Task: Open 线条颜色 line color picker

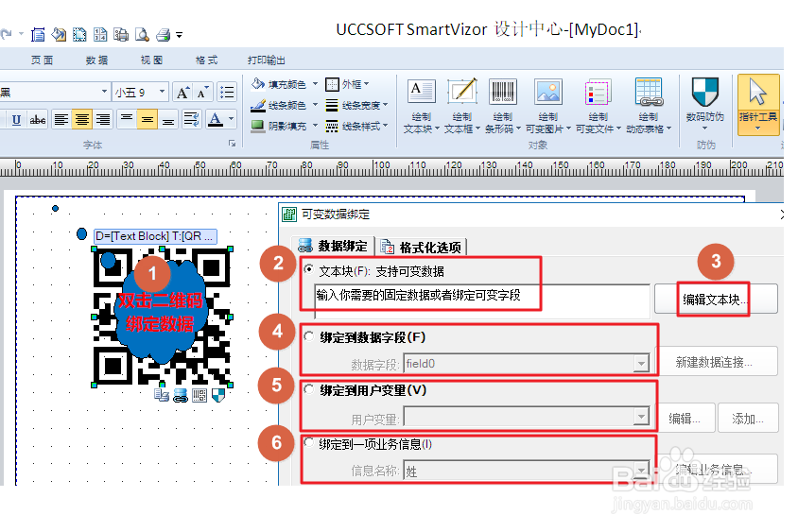Action: [x=285, y=105]
